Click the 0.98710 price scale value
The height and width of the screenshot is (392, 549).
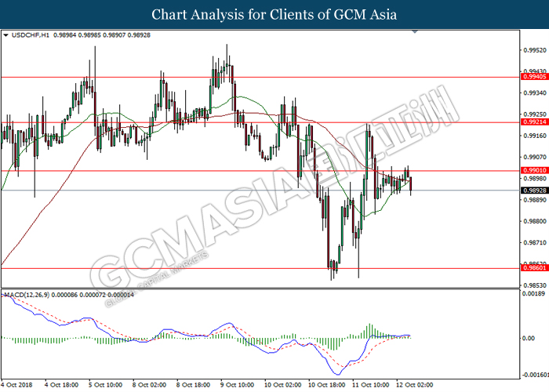(535, 242)
